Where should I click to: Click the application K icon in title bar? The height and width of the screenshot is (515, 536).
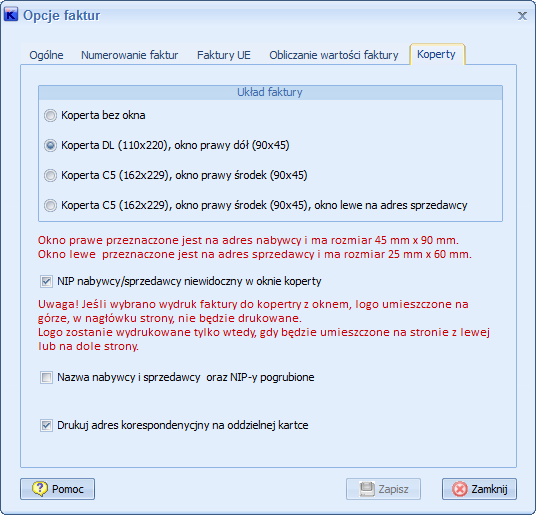11,15
